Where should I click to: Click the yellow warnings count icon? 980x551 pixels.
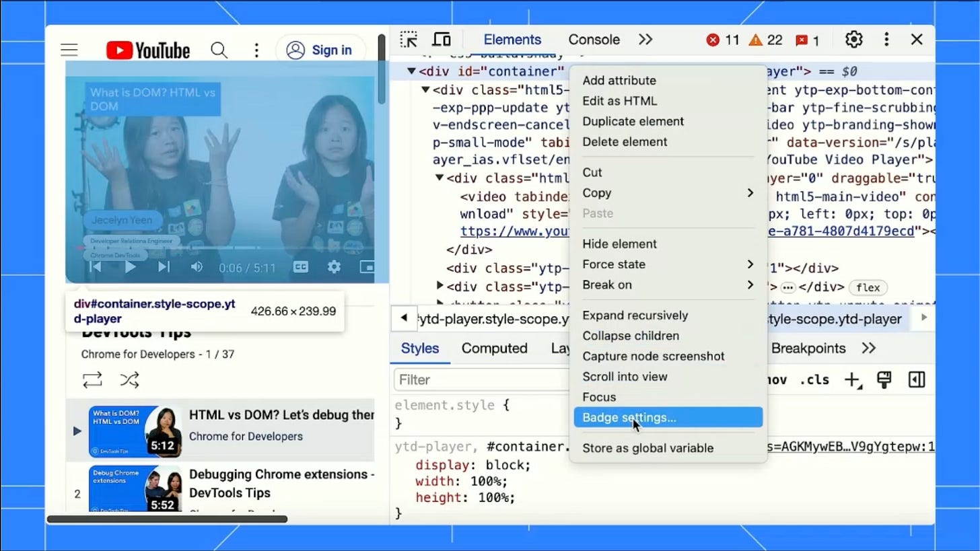[756, 40]
